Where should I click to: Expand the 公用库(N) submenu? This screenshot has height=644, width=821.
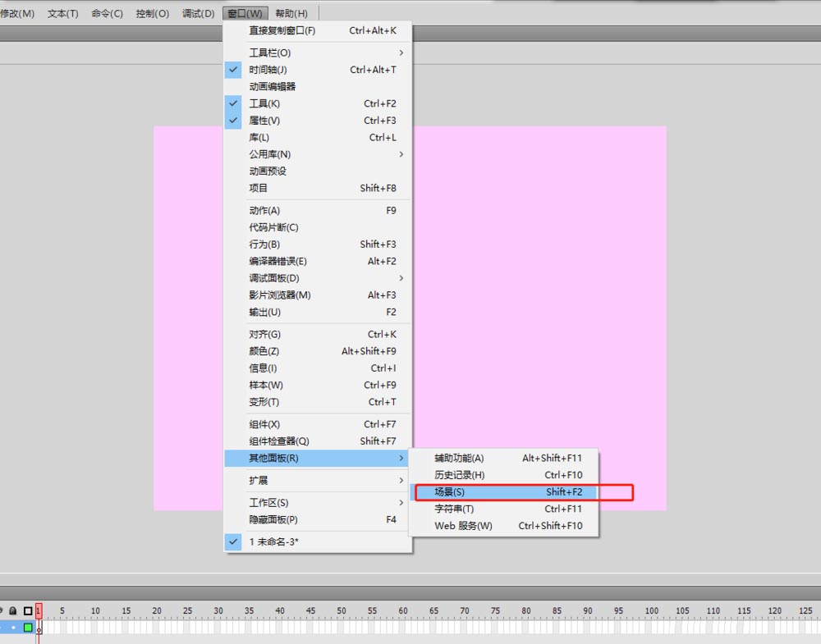coord(318,154)
